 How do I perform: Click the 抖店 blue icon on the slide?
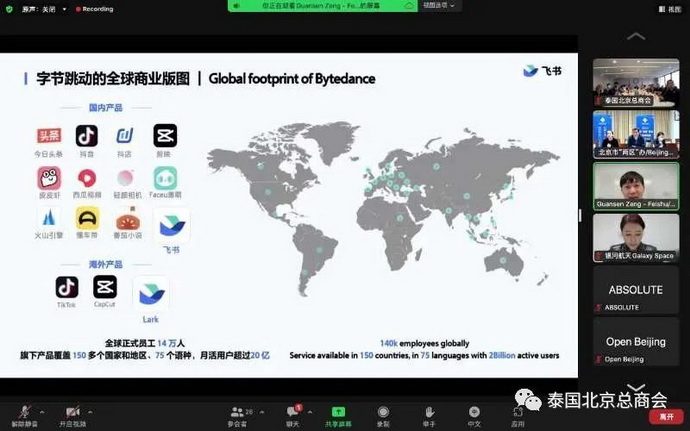click(x=125, y=136)
